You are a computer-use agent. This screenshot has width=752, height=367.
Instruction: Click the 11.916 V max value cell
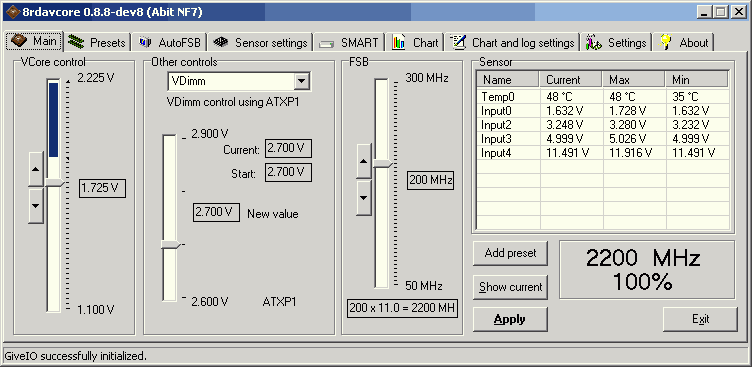click(634, 153)
